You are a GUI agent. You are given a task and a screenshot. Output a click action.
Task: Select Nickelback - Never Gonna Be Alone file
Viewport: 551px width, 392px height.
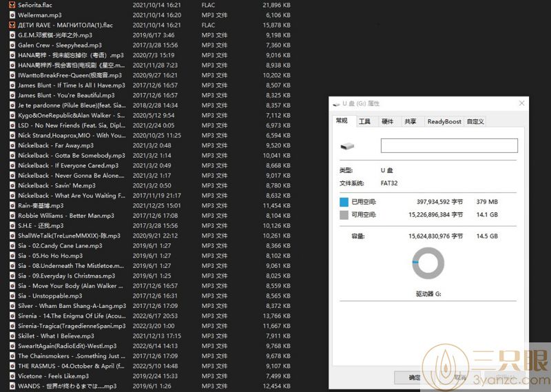point(71,176)
